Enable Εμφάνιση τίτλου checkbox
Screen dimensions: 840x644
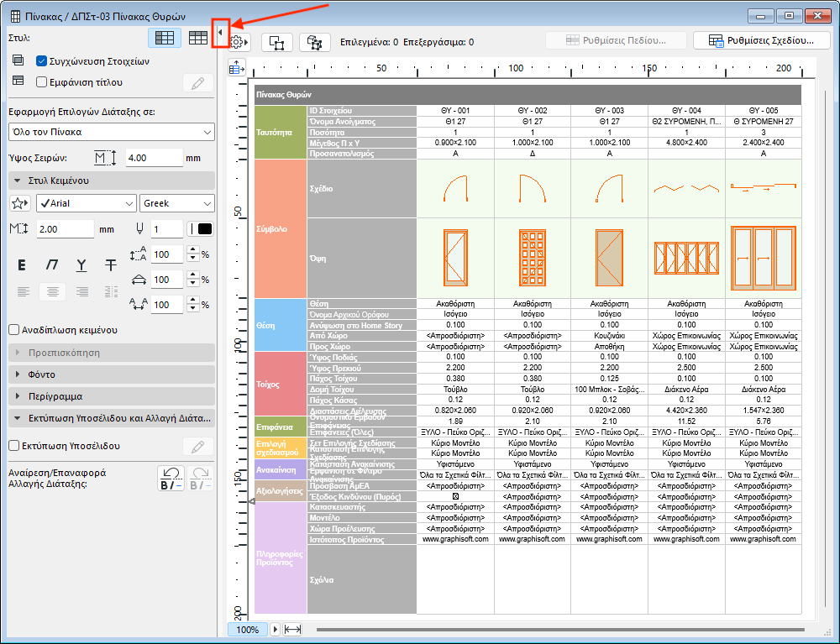click(41, 82)
